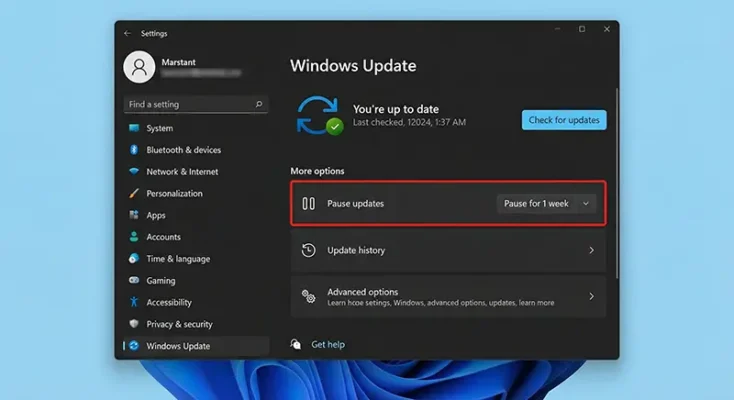Open the Marstant user avatar icon
Image resolution: width=734 pixels, height=400 pixels.
[139, 67]
